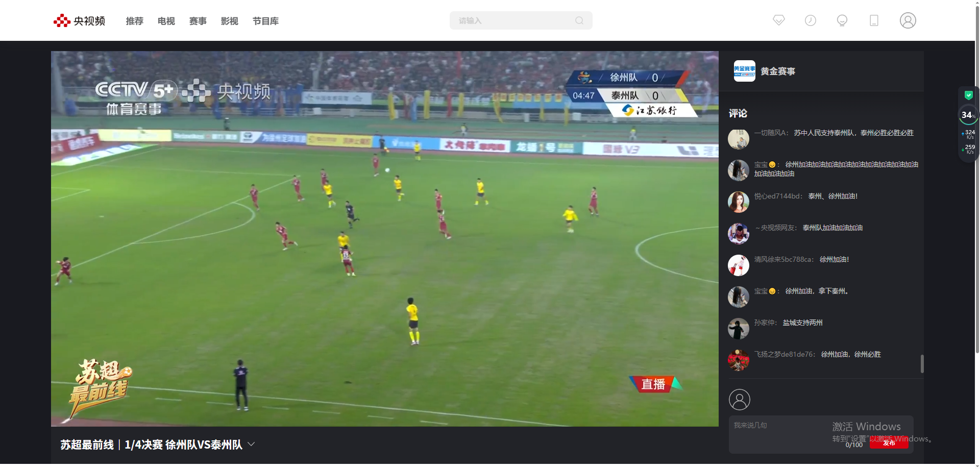Click the 央视频 logo
Image resolution: width=980 pixels, height=469 pixels.
pos(79,21)
